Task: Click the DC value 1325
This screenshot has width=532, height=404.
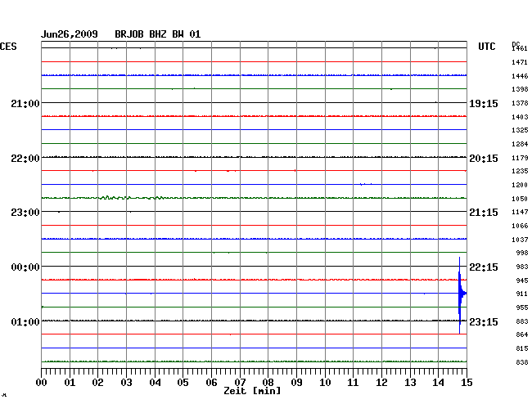Action: pos(520,130)
